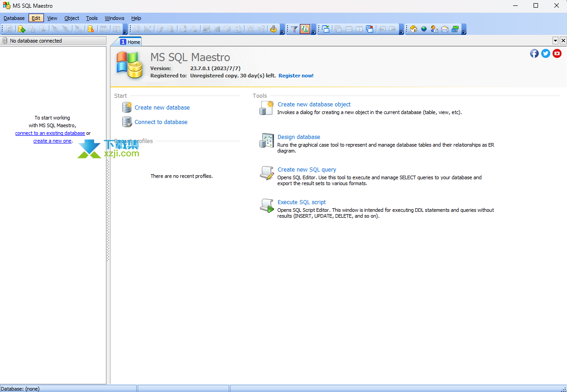The image size is (567, 392).
Task: Click the Create new SQL query link
Action: click(307, 169)
